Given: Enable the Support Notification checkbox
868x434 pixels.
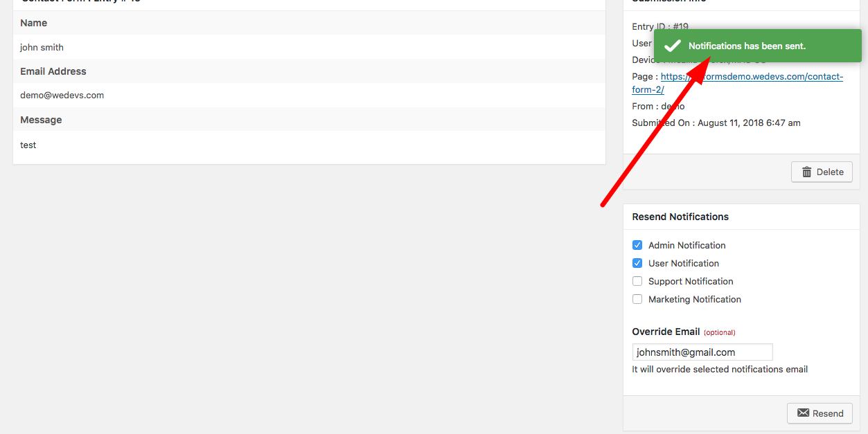Looking at the screenshot, I should click(637, 281).
